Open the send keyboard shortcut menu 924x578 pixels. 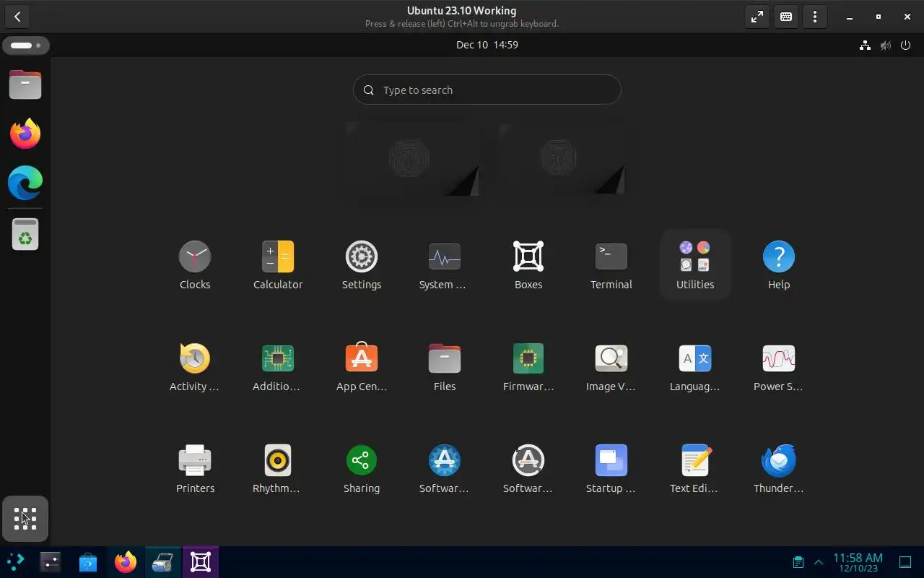(x=786, y=17)
